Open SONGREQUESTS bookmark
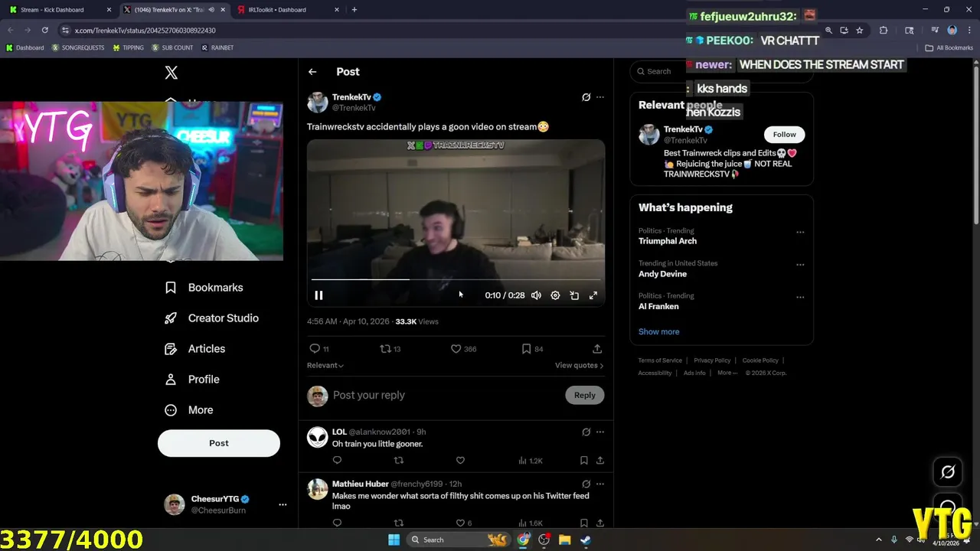Image resolution: width=980 pixels, height=551 pixels. pyautogui.click(x=78, y=47)
